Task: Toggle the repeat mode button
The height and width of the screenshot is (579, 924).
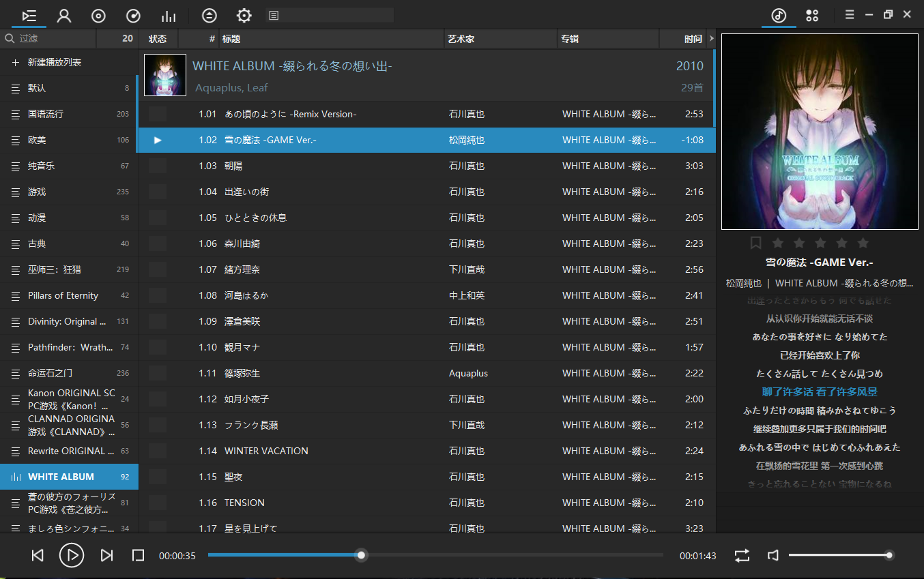Action: click(x=742, y=555)
